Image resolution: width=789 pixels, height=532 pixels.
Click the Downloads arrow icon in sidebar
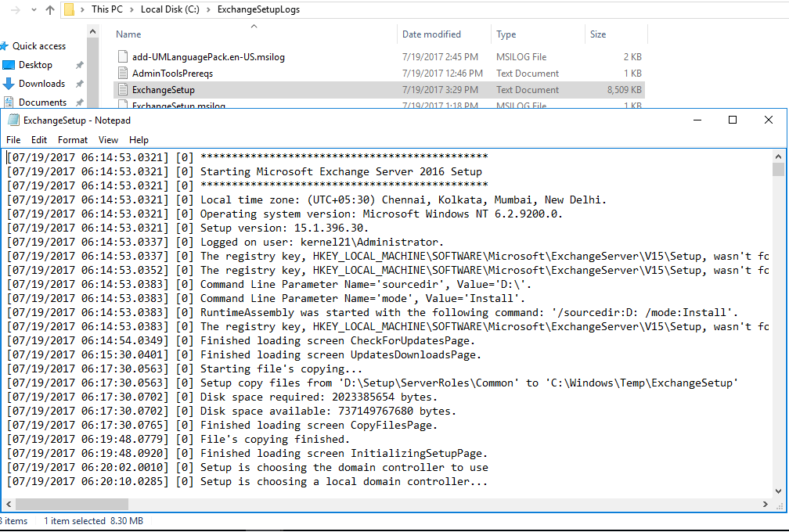pyautogui.click(x=9, y=84)
